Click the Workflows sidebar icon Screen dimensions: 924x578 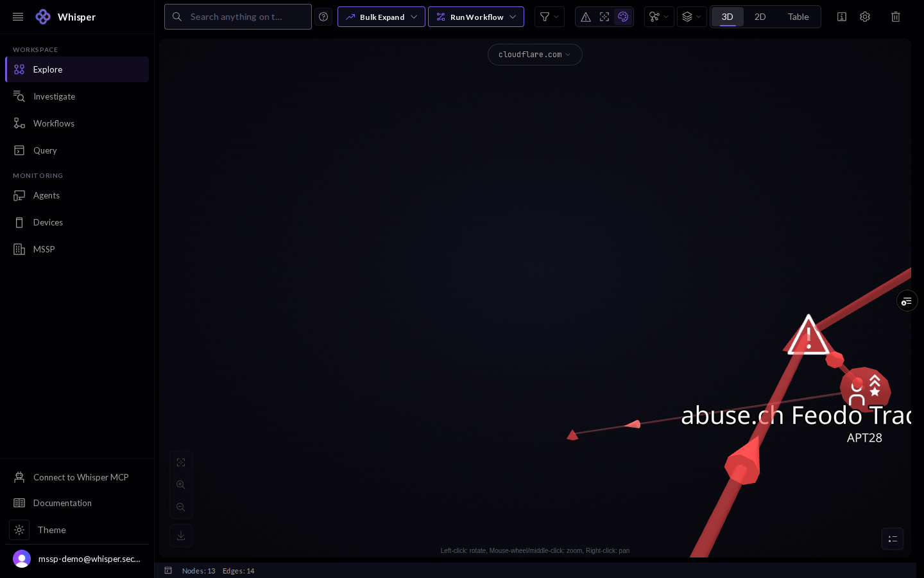19,123
